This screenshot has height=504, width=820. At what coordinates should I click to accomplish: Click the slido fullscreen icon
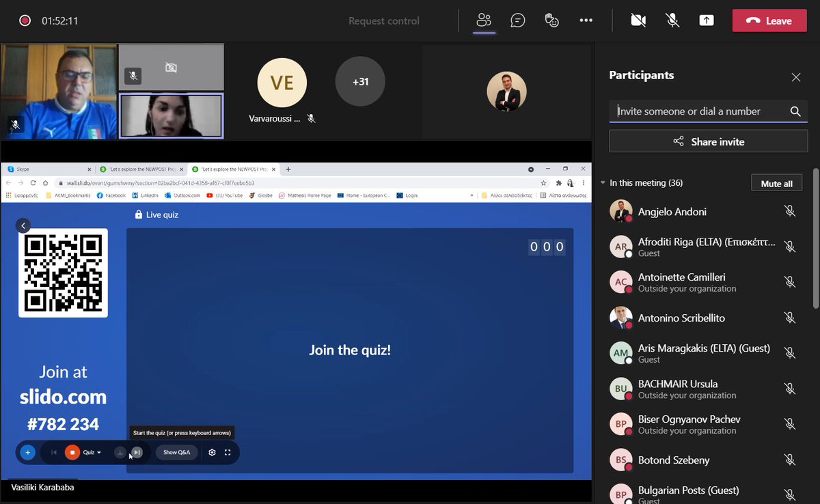click(x=228, y=452)
